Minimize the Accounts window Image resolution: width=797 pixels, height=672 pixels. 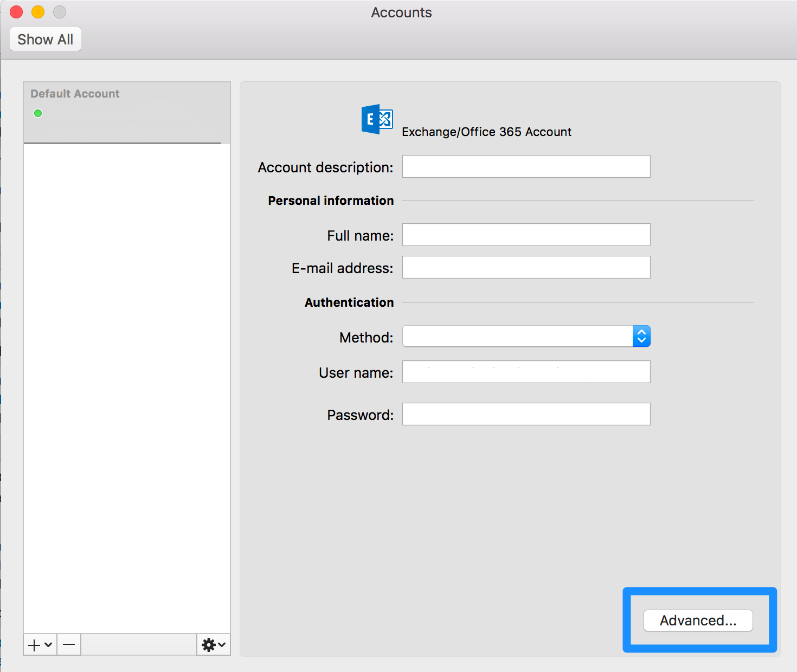click(37, 11)
